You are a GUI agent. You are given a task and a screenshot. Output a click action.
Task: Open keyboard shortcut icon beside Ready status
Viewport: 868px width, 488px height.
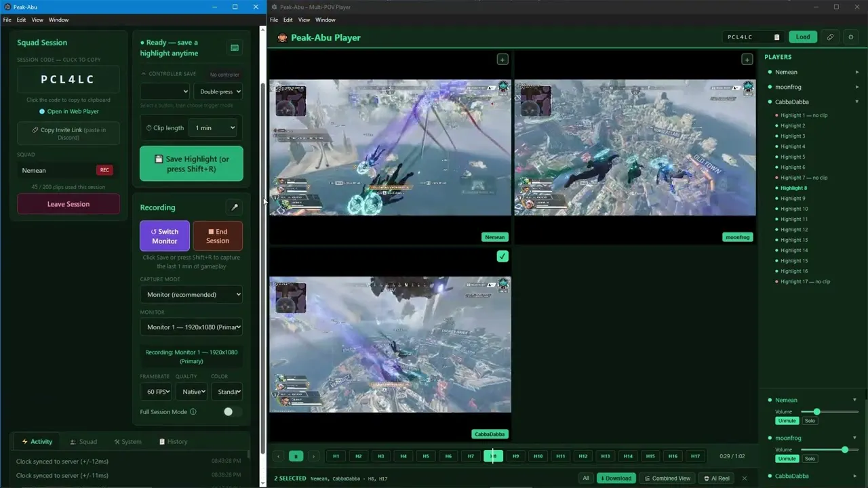[235, 48]
